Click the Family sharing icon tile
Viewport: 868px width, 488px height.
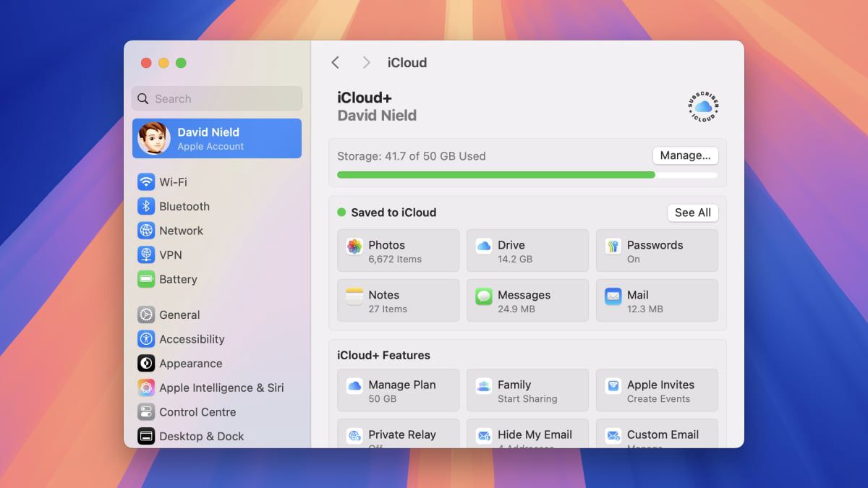(527, 390)
